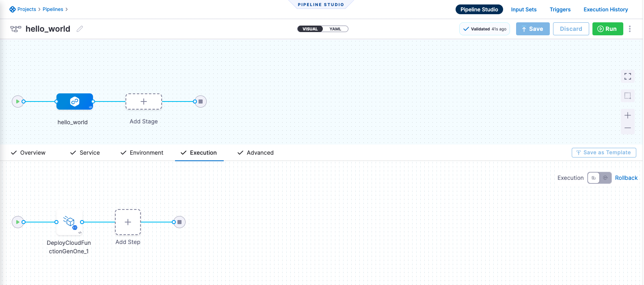Open the three-dot more options menu
The height and width of the screenshot is (285, 644).
coord(630,29)
